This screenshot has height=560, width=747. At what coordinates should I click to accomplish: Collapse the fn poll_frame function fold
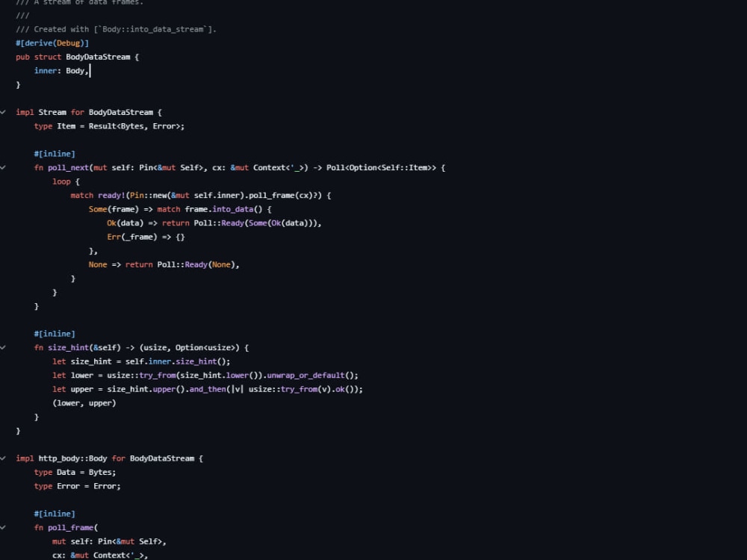tap(3, 528)
